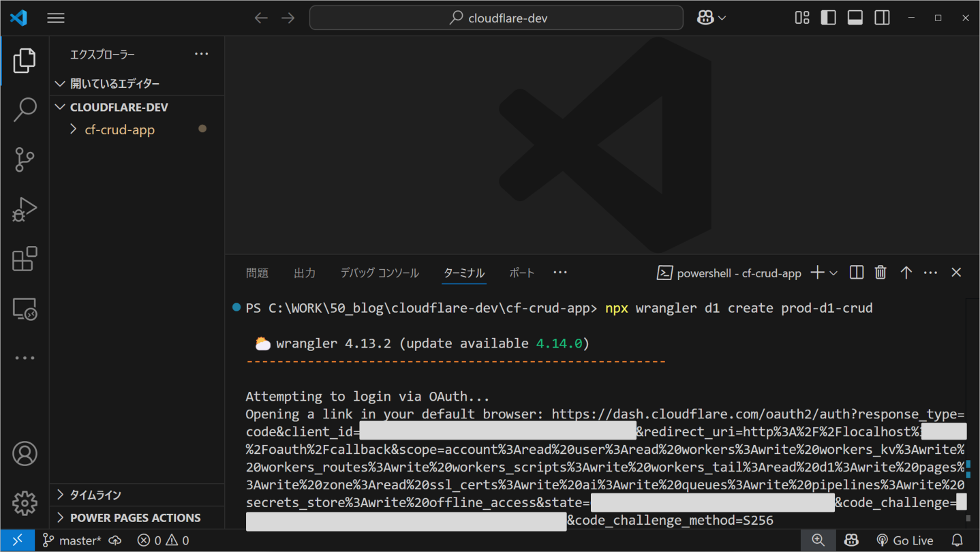Click the 'npx wrangler d1 create prod-d1-crud' command

pos(739,307)
